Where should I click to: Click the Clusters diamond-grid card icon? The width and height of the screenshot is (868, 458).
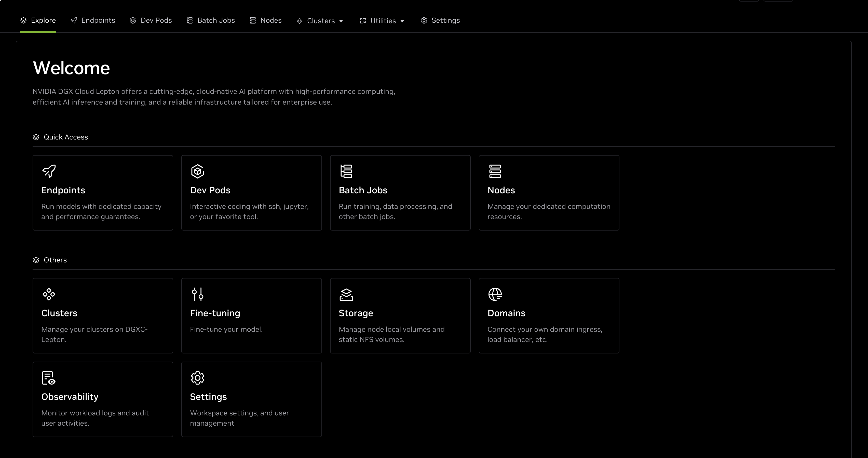49,294
